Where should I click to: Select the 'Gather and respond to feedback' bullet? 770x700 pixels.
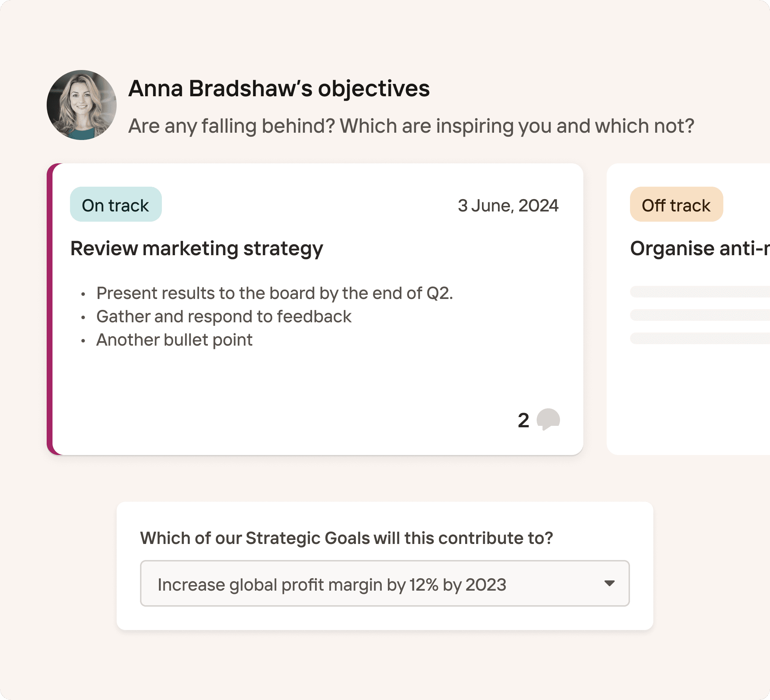[223, 316]
